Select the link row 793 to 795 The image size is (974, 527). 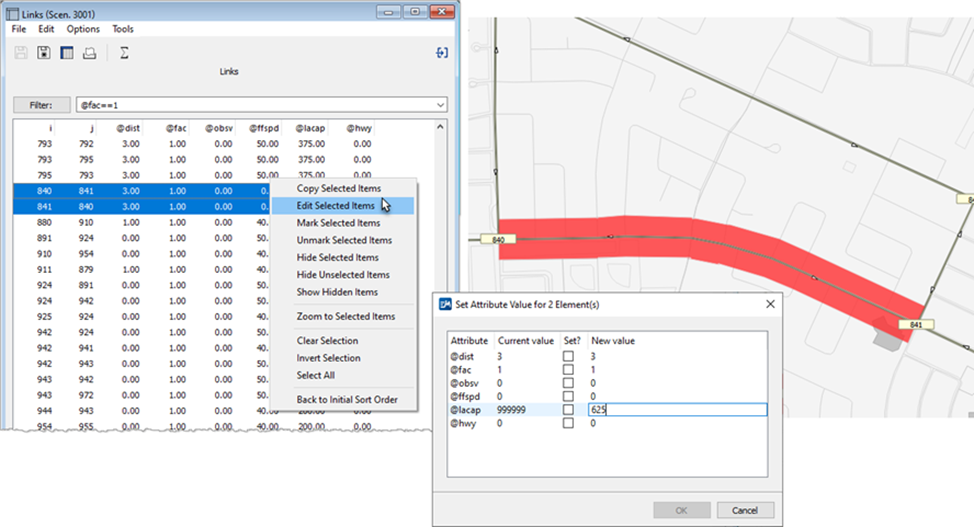click(224, 159)
